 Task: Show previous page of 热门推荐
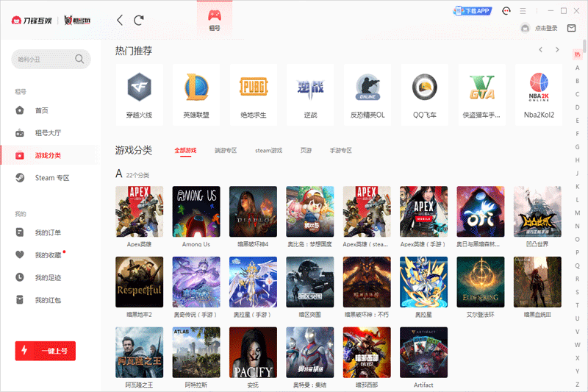point(541,50)
